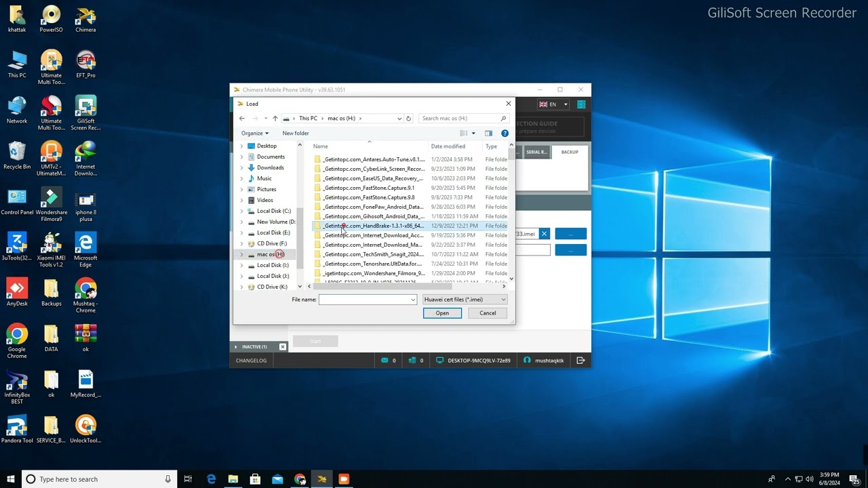868x488 pixels.
Task: Select the Internet Download Manager desktop icon
Action: point(85,159)
